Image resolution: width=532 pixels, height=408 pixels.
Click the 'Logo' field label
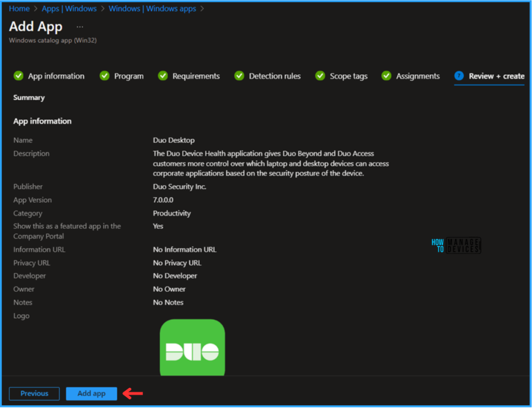coord(21,316)
